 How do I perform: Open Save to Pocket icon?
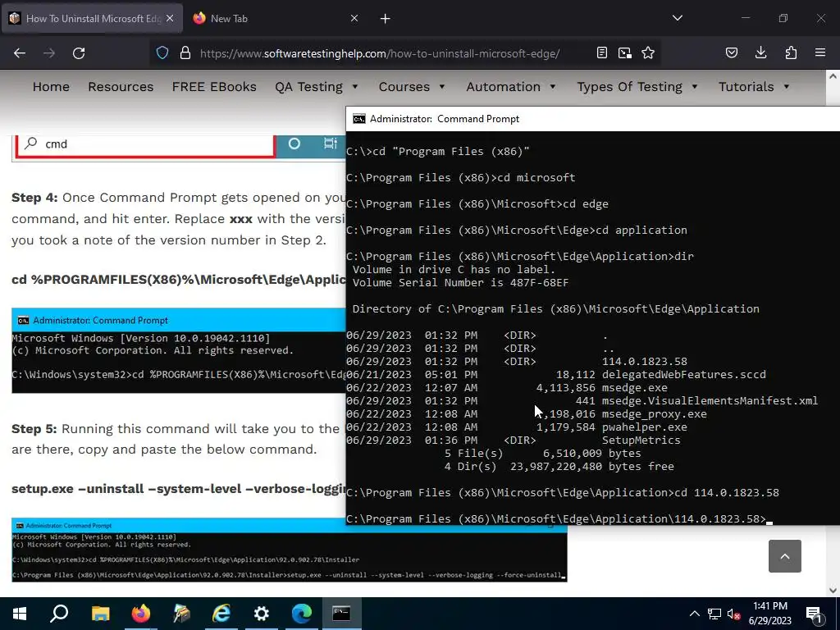point(732,52)
